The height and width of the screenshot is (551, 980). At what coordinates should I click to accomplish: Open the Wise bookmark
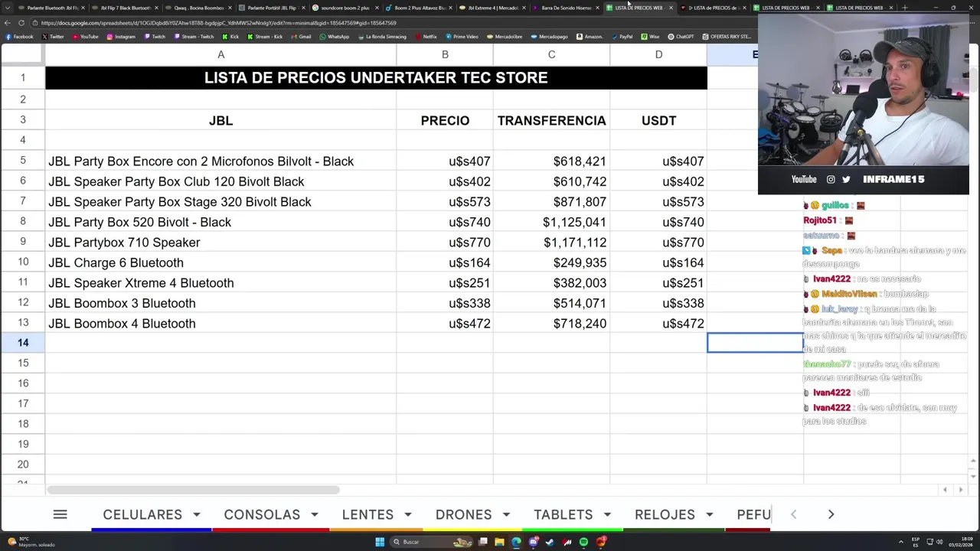click(x=650, y=37)
